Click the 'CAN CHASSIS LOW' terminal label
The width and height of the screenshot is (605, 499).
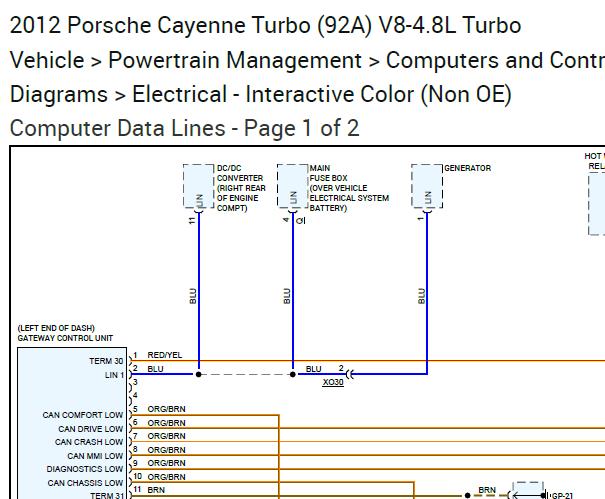pos(85,483)
